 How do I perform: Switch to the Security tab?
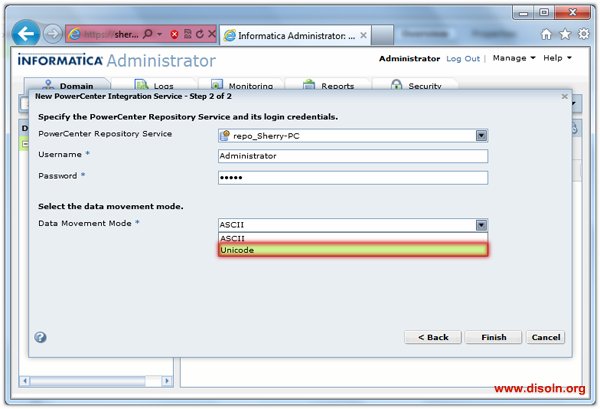415,85
